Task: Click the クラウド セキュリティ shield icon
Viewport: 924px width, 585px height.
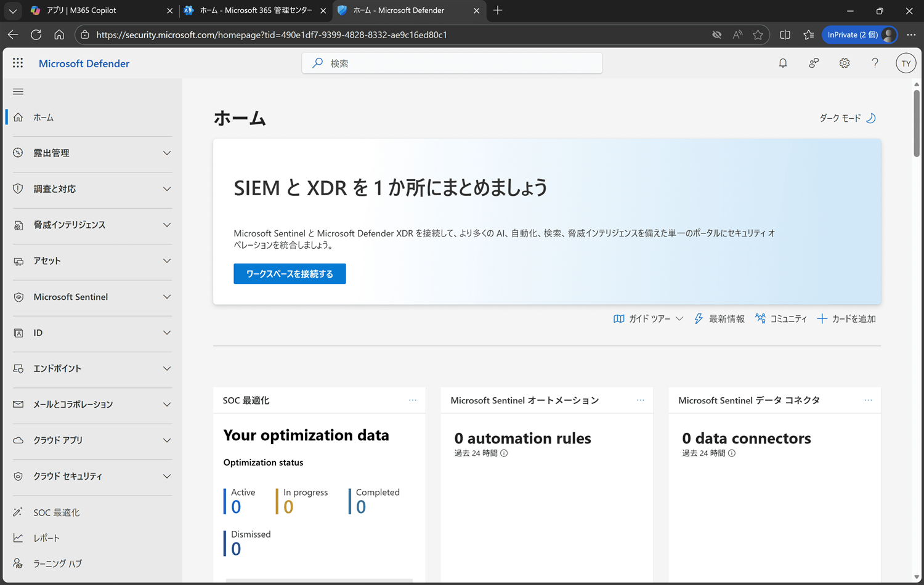Action: tap(18, 476)
